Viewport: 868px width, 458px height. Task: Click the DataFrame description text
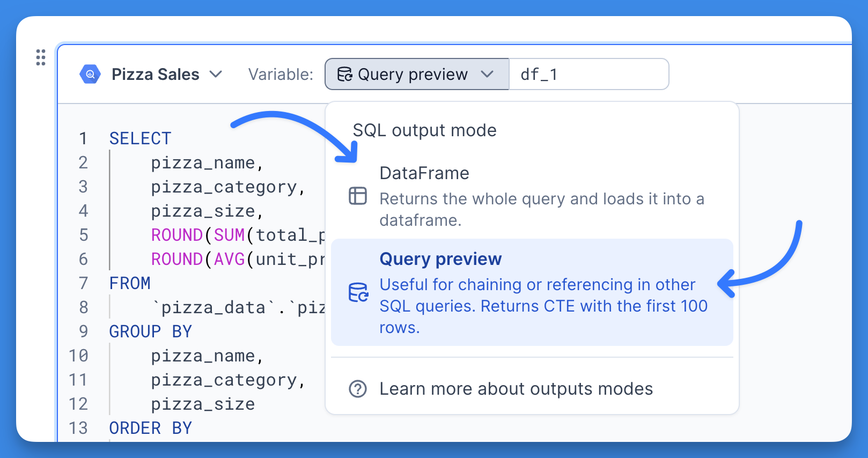click(x=542, y=210)
